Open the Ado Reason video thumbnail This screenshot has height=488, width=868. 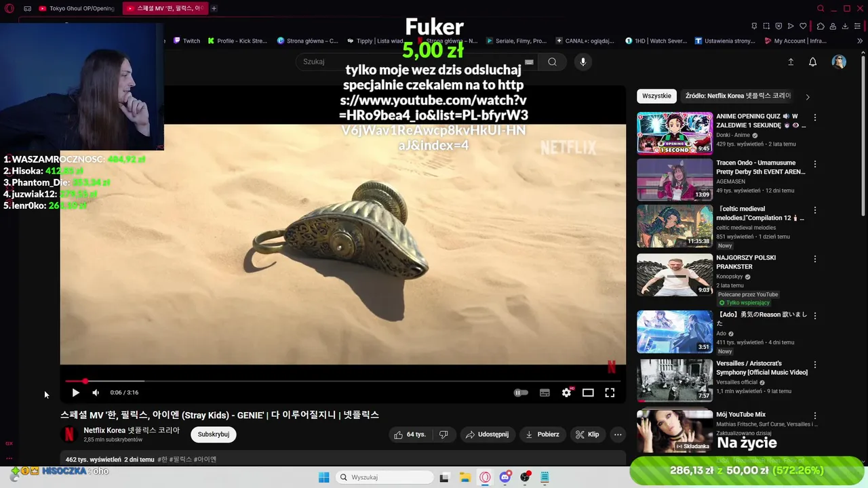pos(675,331)
